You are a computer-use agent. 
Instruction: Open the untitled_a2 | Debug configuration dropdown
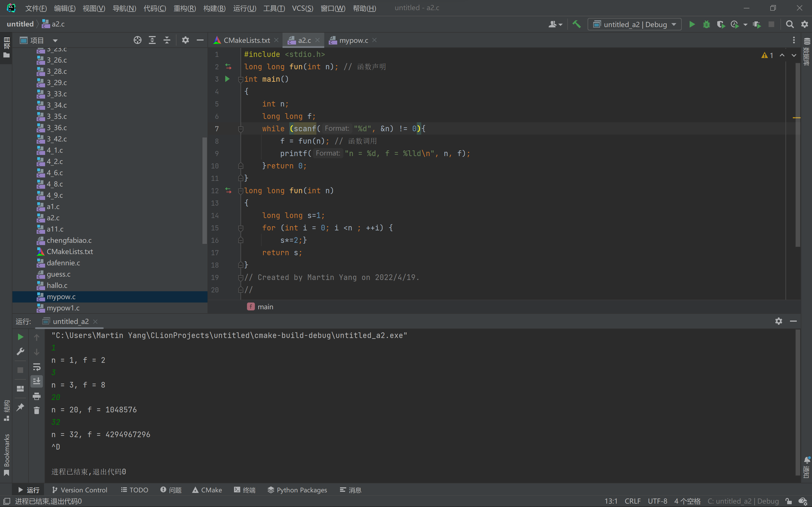click(634, 24)
